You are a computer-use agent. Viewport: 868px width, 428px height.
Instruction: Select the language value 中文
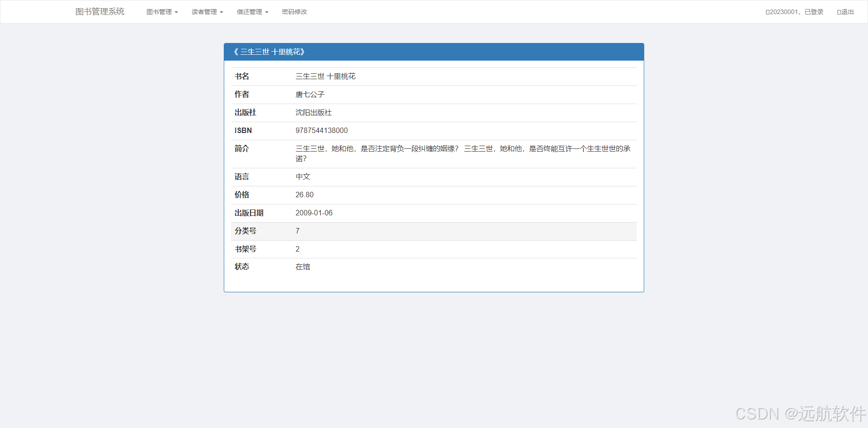pyautogui.click(x=302, y=176)
